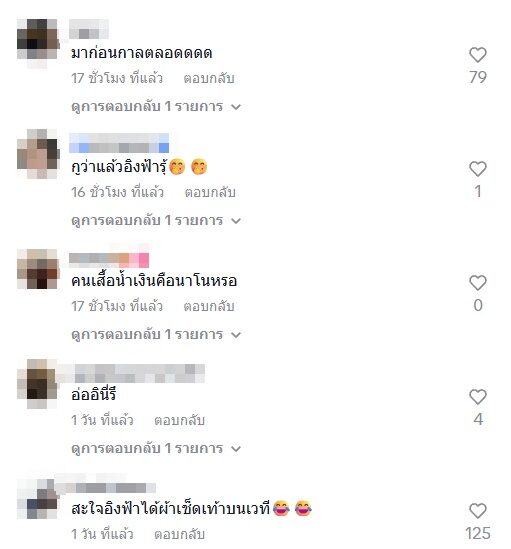511x549 pixels.
Task: Expand replies under the คนเสื้อน้ำเงิน comment
Action: coord(156,334)
